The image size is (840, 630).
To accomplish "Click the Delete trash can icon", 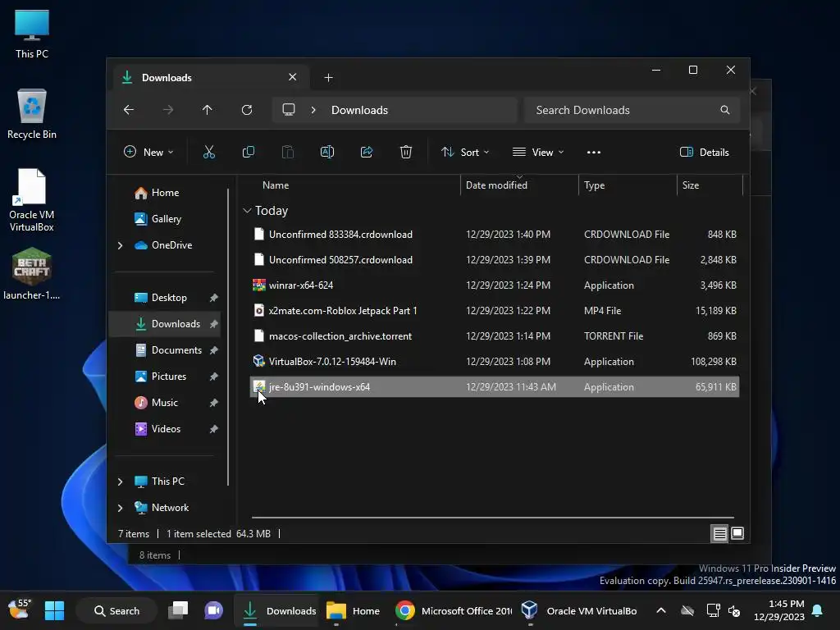I will 405,152.
